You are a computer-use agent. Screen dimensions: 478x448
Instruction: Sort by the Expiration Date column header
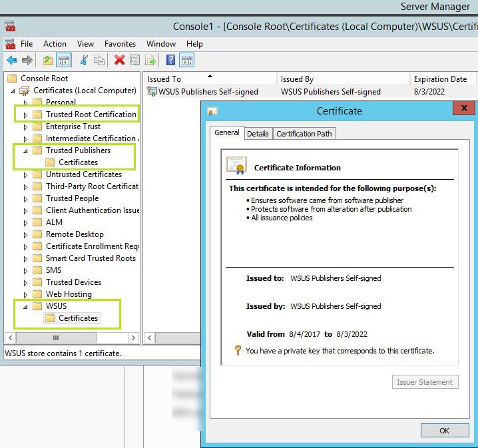point(440,79)
